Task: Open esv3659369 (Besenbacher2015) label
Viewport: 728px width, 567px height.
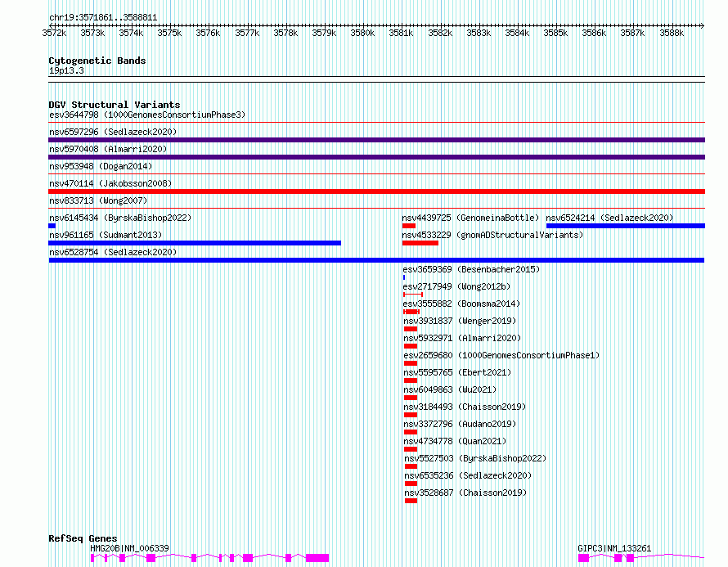Action: pyautogui.click(x=471, y=269)
